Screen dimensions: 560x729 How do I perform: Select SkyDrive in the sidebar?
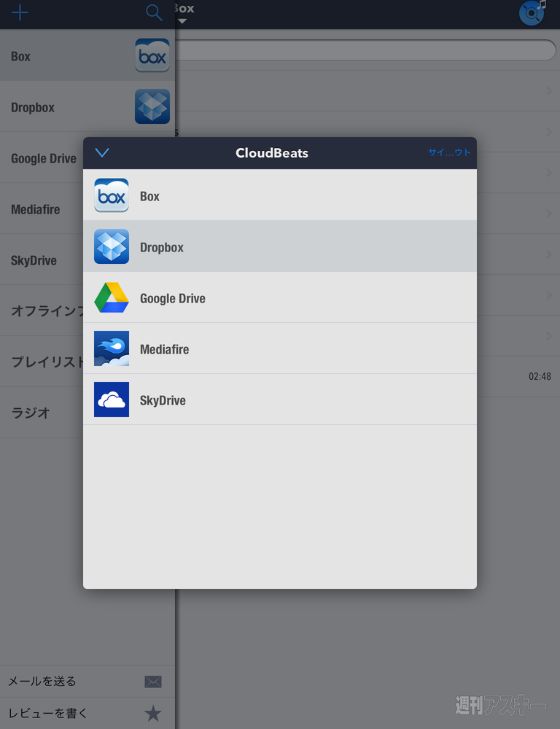[42, 260]
